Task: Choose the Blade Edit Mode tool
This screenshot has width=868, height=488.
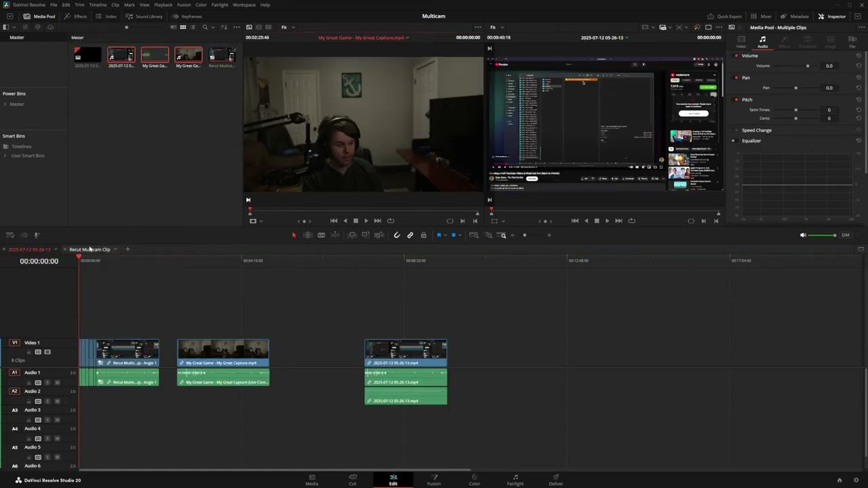Action: pyautogui.click(x=321, y=235)
